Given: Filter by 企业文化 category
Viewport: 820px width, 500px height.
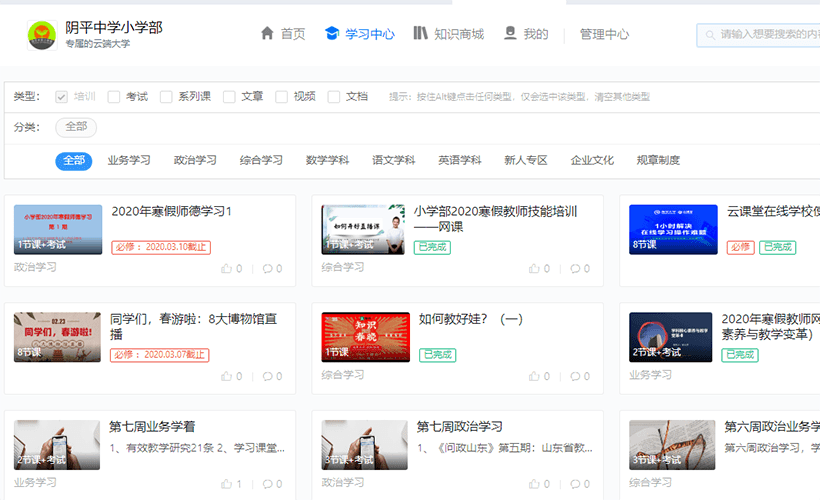Looking at the screenshot, I should (x=592, y=160).
